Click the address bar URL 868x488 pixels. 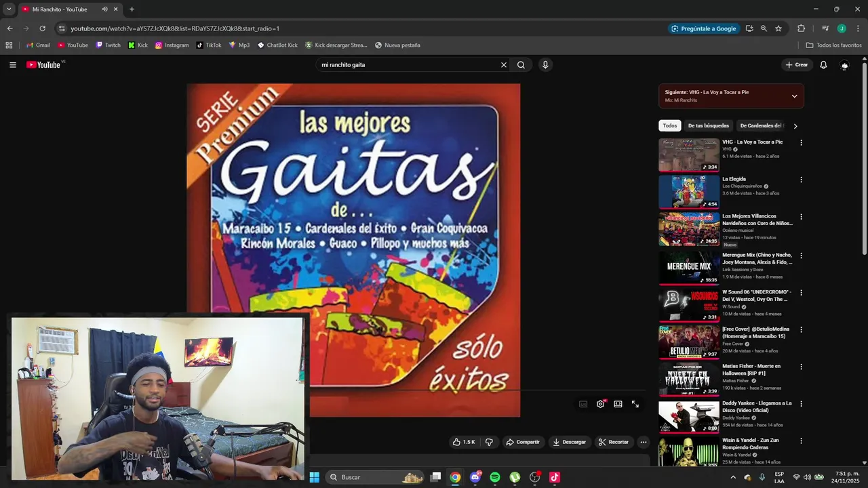(x=175, y=28)
